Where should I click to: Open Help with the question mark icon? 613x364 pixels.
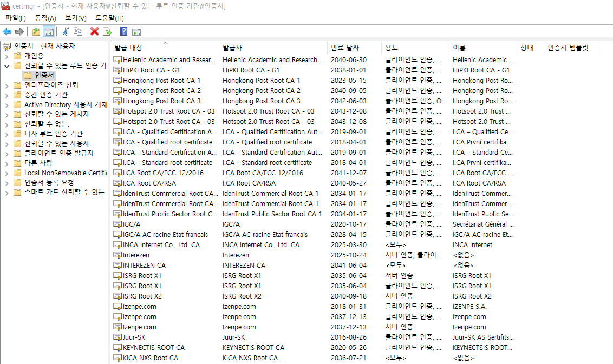click(123, 31)
